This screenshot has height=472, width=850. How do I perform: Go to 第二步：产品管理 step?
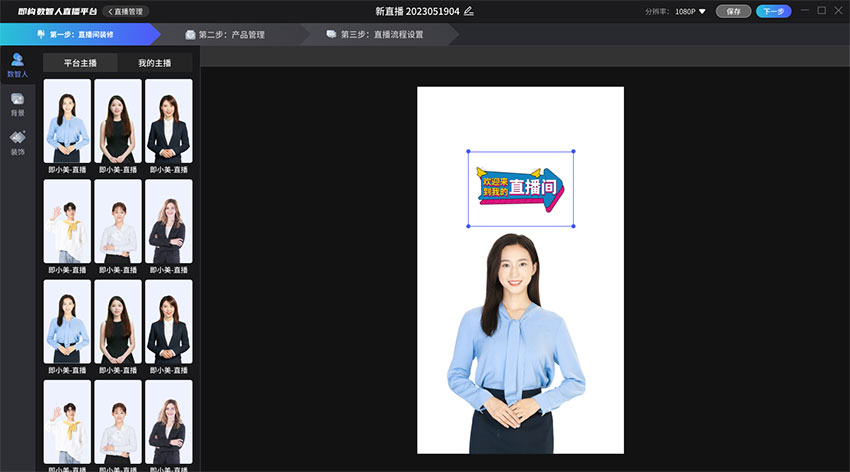click(x=230, y=35)
